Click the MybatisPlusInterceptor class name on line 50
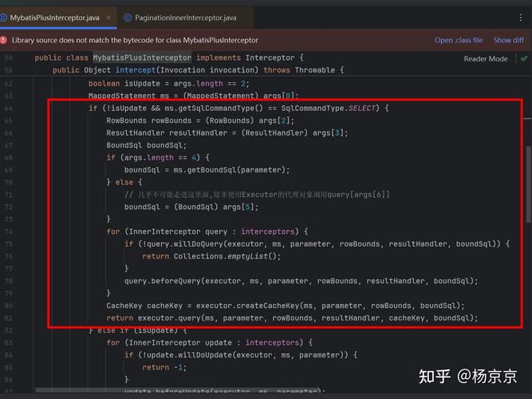 pyautogui.click(x=141, y=57)
